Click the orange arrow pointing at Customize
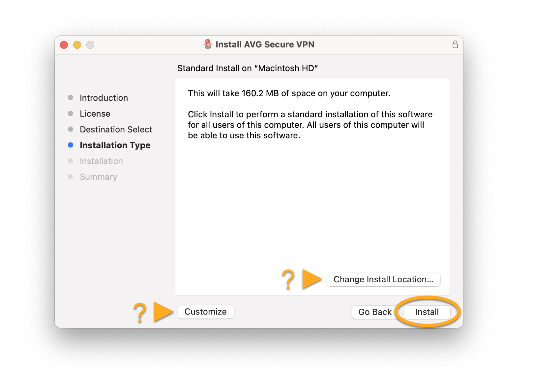This screenshot has width=534, height=392. coord(163,312)
